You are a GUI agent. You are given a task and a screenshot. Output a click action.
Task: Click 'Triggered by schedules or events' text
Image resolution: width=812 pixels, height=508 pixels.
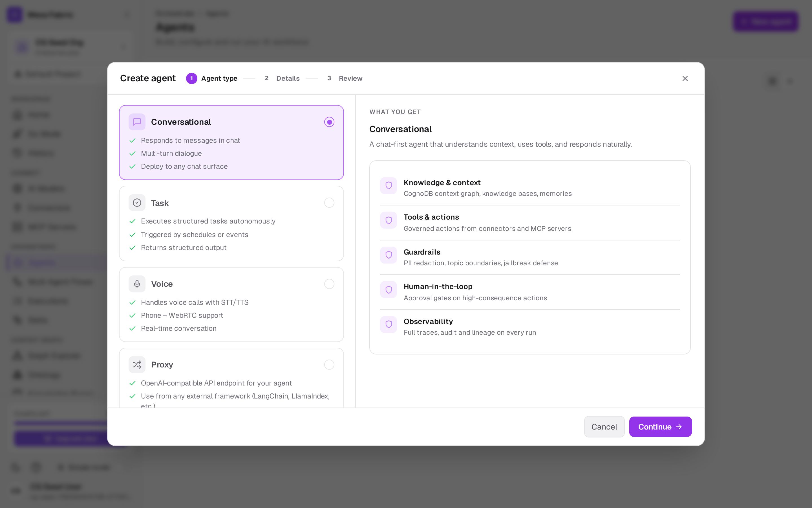click(x=195, y=235)
